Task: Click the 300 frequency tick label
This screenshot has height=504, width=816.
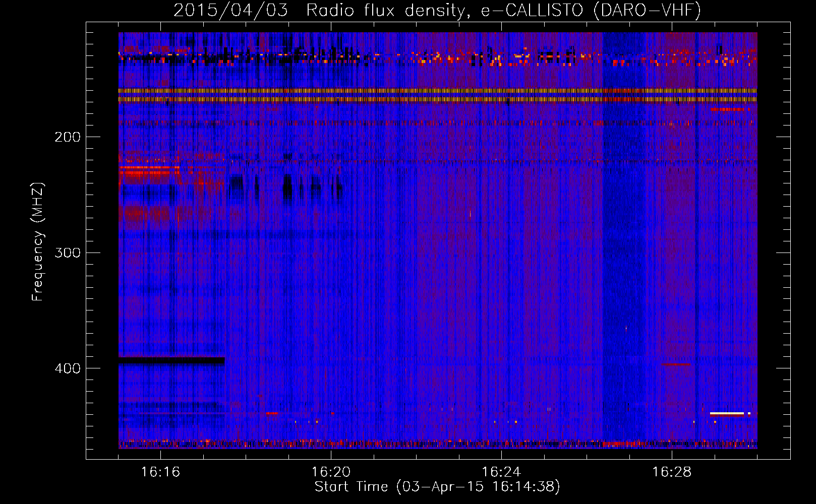Action: (68, 253)
